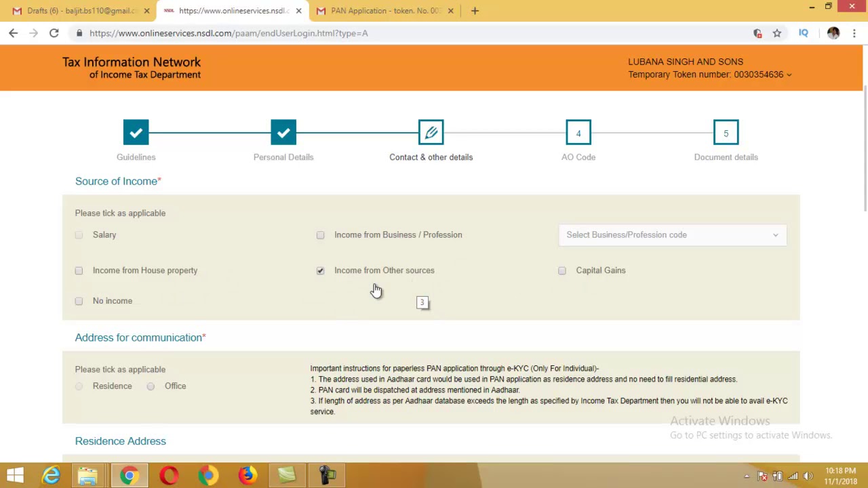
Task: Select Office address radio button
Action: click(x=151, y=386)
